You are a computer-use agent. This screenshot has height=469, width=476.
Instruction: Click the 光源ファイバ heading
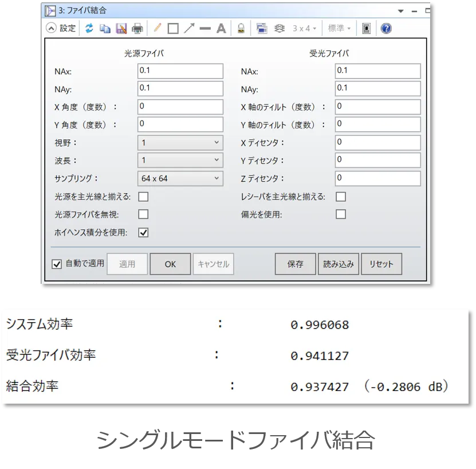click(x=144, y=53)
